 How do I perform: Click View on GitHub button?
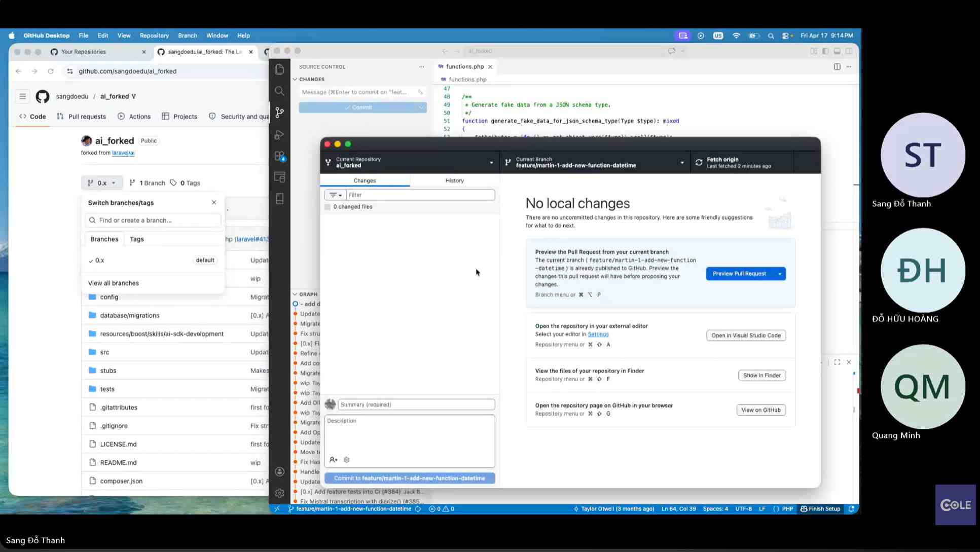761,410
